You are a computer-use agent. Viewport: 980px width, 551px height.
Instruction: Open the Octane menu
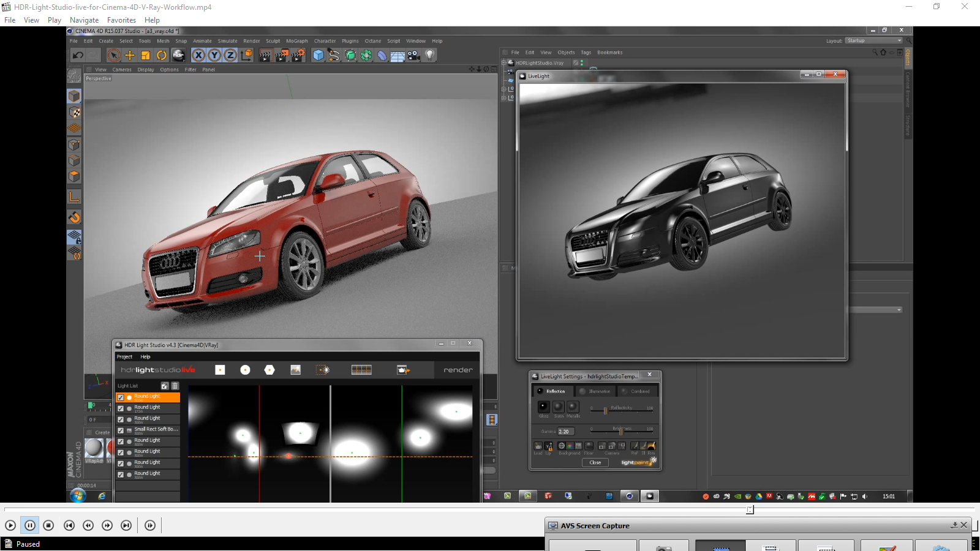373,41
